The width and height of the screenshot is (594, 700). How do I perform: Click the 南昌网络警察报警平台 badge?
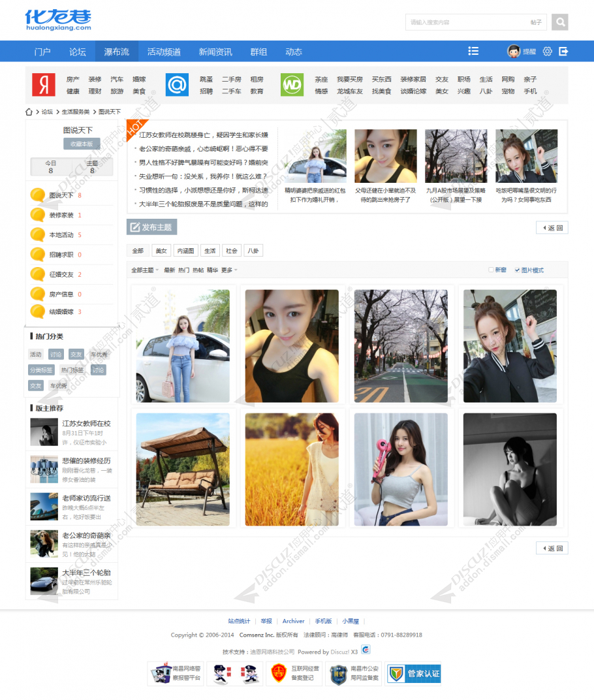point(176,674)
